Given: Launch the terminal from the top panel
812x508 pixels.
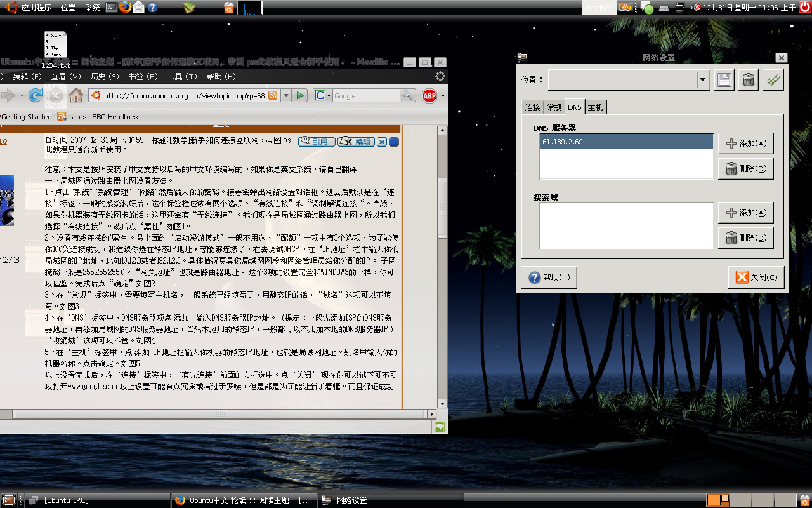Looking at the screenshot, I should [111, 8].
